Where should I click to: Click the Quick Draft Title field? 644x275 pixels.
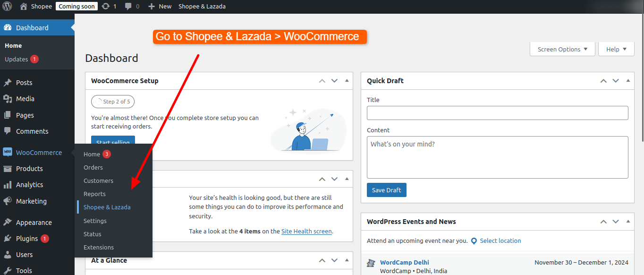coord(497,113)
